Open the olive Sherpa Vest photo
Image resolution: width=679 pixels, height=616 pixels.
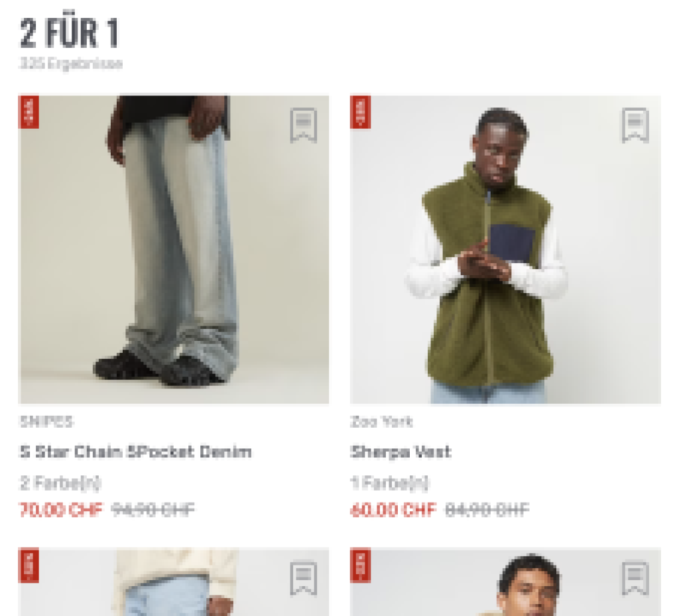(x=505, y=250)
